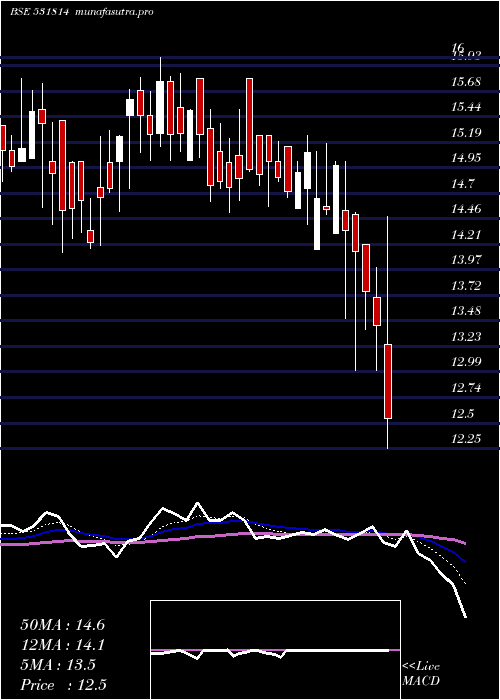Click the 14.46 price axis label
500x700 pixels.
(x=467, y=208)
